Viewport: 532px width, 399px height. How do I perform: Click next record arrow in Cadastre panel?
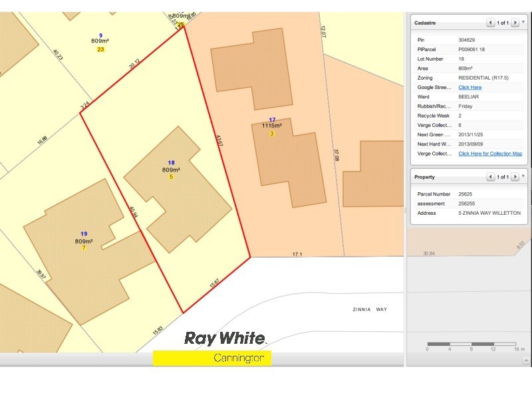(x=515, y=23)
